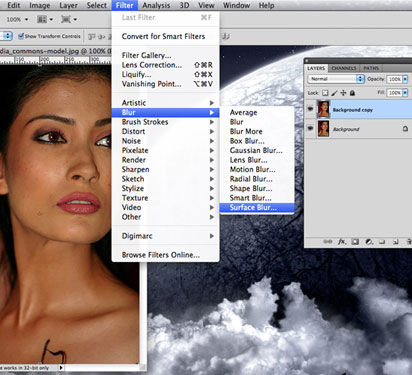
Task: Choose Gaussian Blur filter
Action: coord(257,150)
